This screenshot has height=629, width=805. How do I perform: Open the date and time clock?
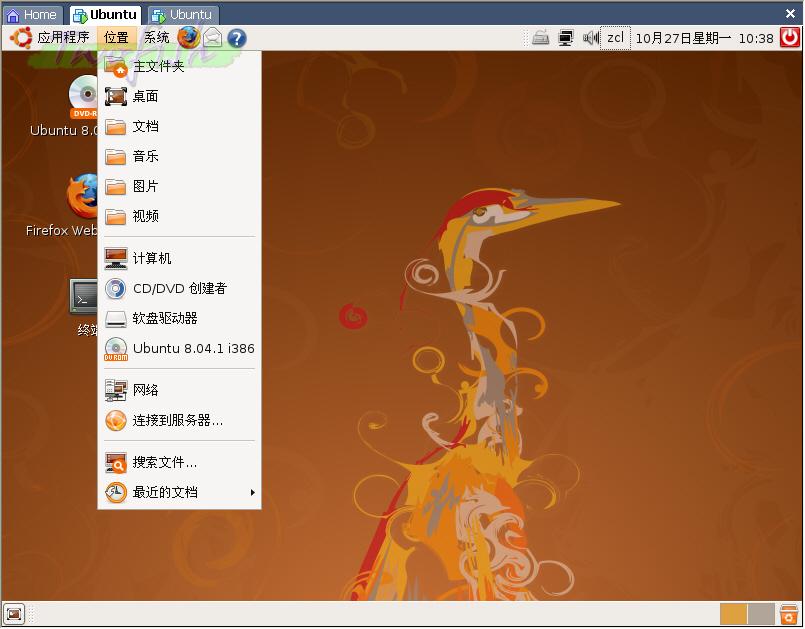[704, 38]
